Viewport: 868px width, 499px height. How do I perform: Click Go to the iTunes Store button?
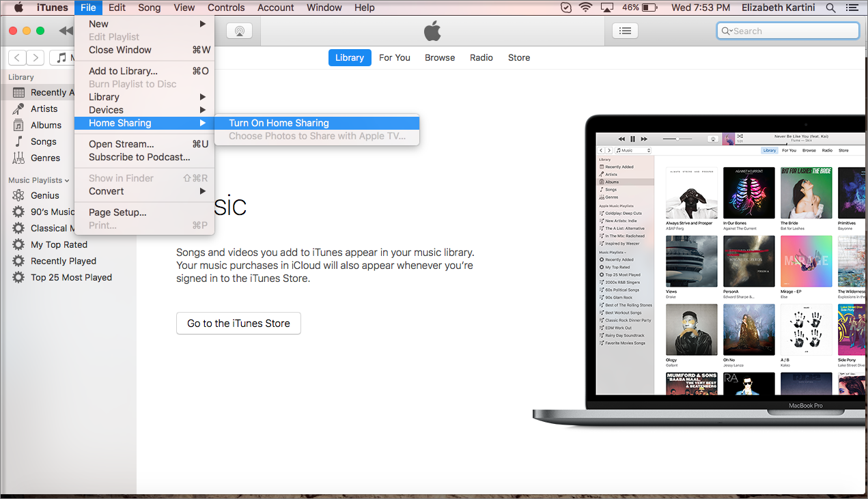(x=238, y=324)
